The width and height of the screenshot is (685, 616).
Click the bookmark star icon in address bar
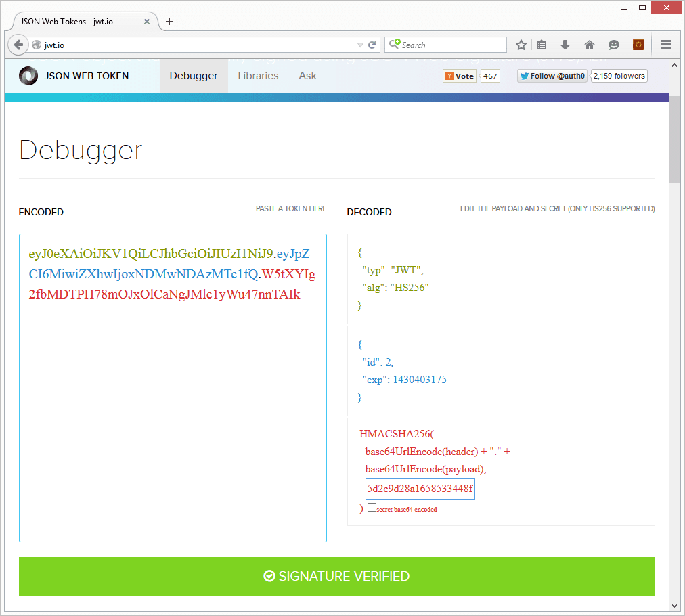[521, 44]
